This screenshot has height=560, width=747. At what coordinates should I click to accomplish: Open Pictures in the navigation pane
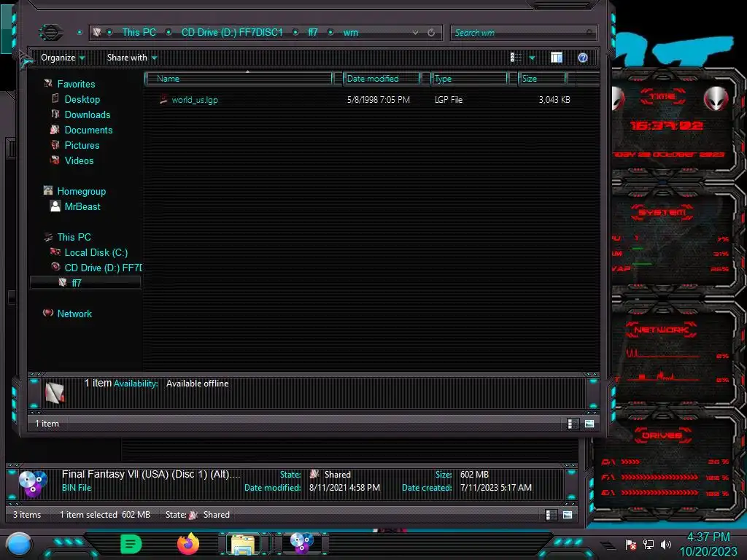[x=82, y=145]
